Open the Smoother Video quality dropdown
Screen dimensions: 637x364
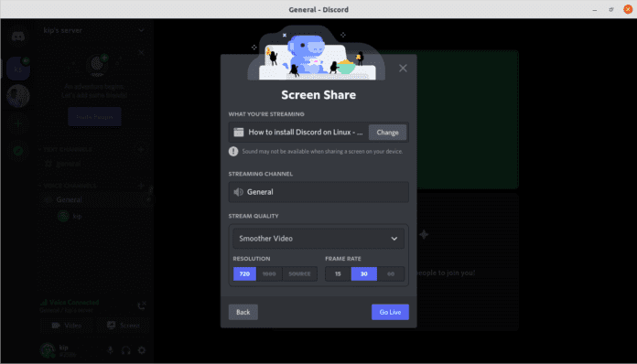click(318, 238)
